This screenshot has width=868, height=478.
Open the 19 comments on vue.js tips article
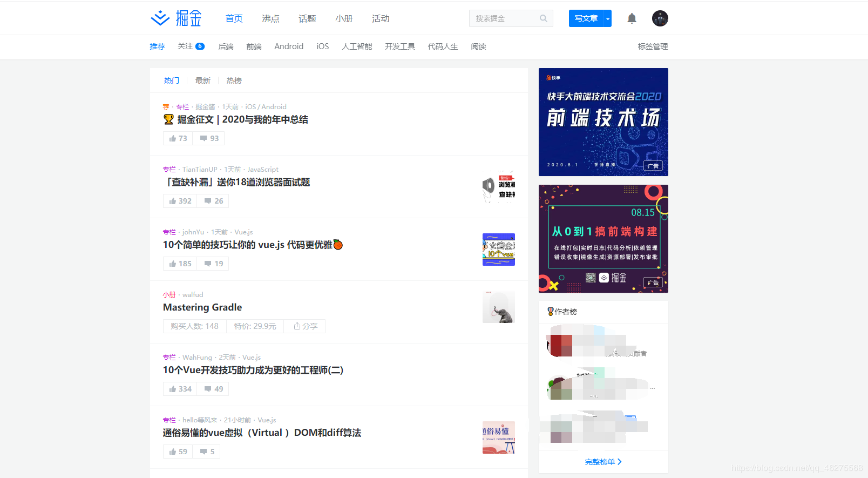click(x=213, y=264)
